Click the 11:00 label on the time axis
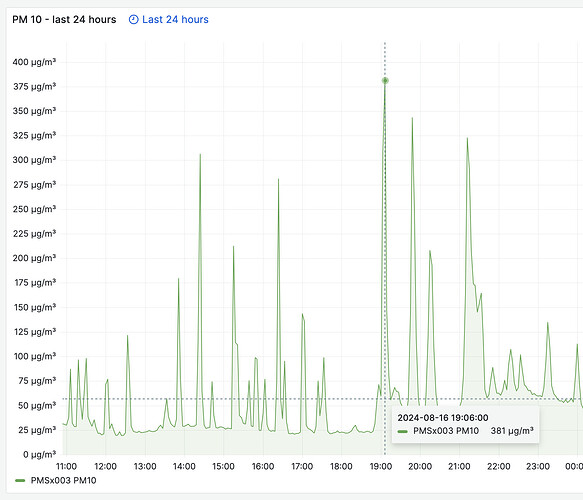The image size is (583, 500). coord(66,466)
